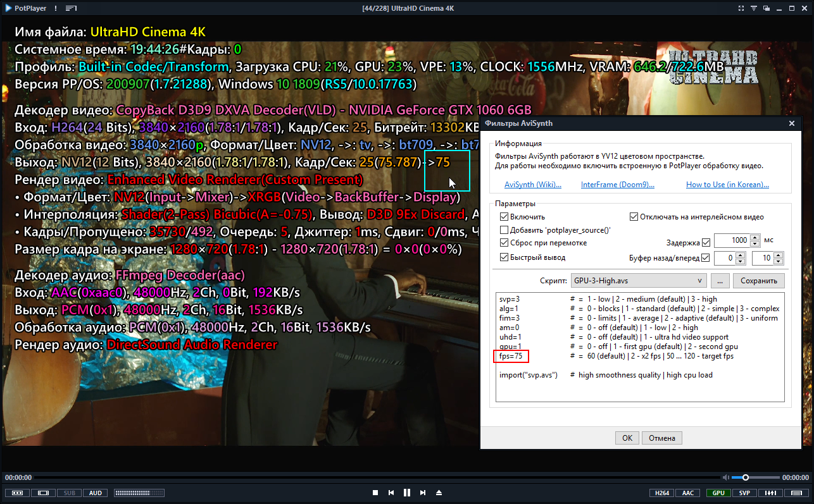Click the film-strip icon button left of SUB
Image resolution: width=814 pixels, height=504 pixels.
tap(43, 493)
